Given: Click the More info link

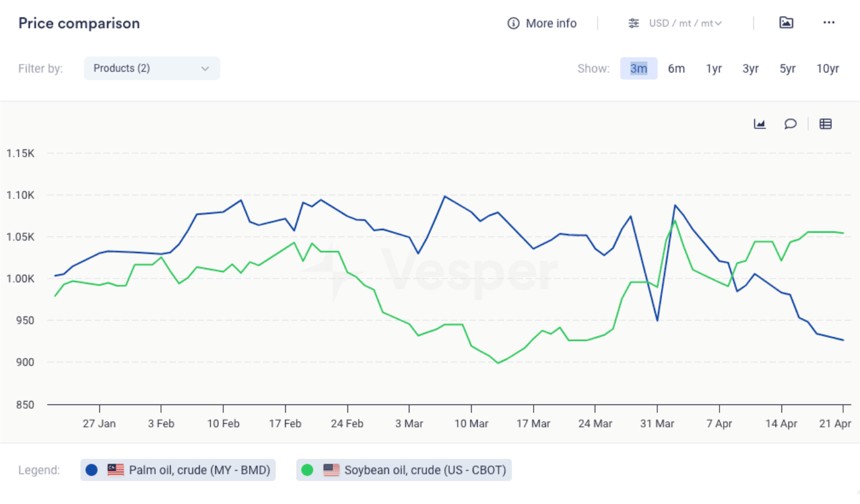Looking at the screenshot, I should 551,24.
